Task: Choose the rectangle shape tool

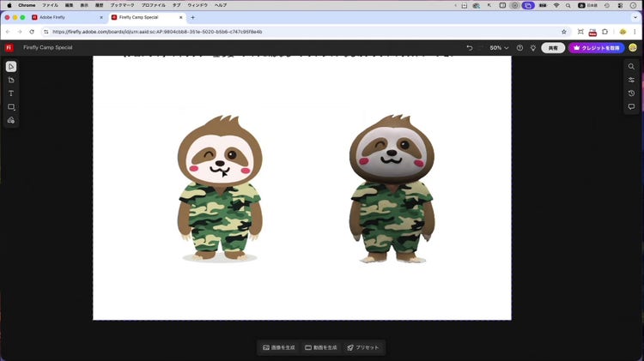Action: tap(11, 107)
